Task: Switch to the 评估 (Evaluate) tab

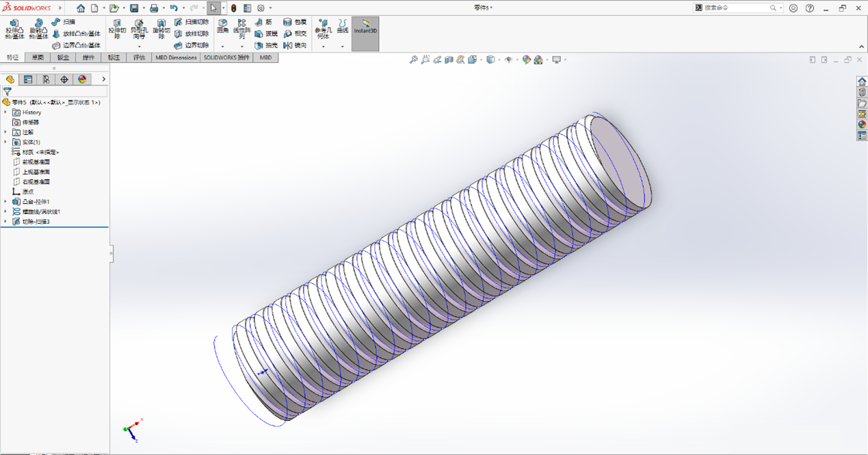Action: click(138, 57)
